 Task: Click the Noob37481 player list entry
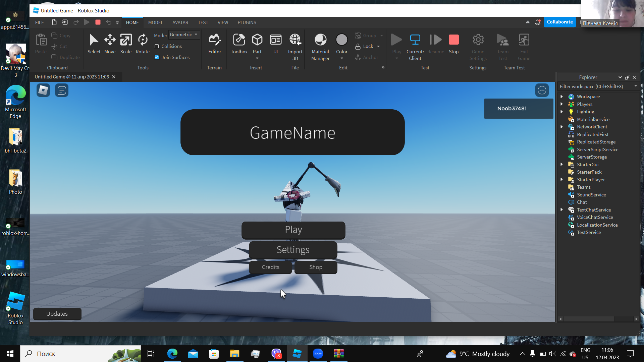click(519, 109)
